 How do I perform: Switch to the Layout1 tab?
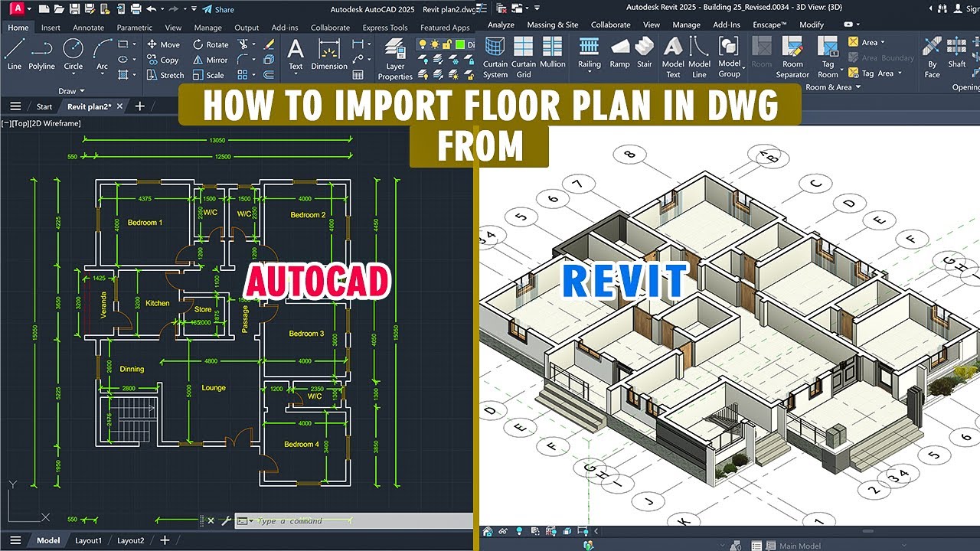tap(88, 540)
